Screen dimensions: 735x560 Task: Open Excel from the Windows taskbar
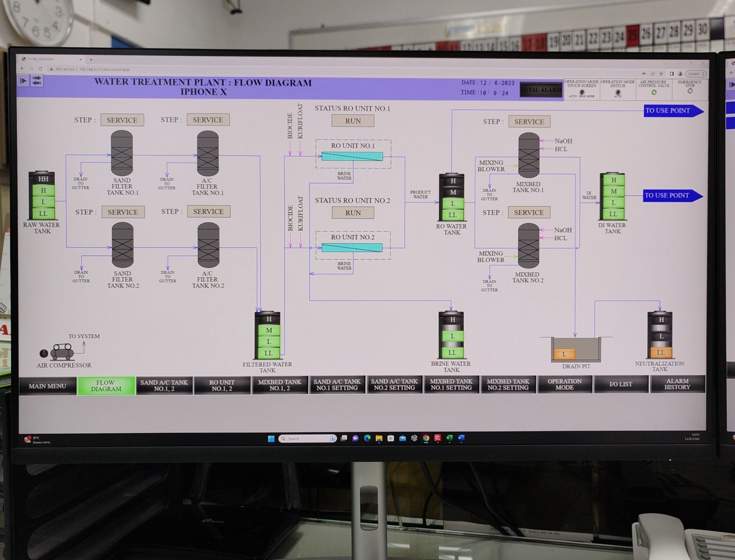[450, 438]
